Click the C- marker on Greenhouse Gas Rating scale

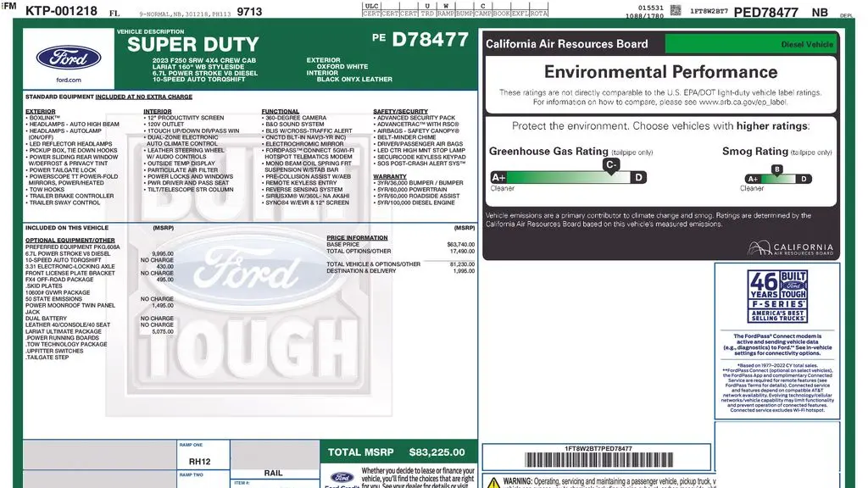coord(610,165)
